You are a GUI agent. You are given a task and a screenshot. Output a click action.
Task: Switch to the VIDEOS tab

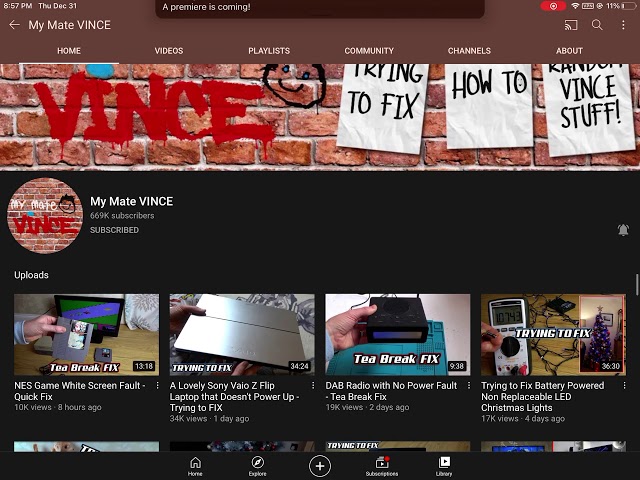tap(169, 51)
